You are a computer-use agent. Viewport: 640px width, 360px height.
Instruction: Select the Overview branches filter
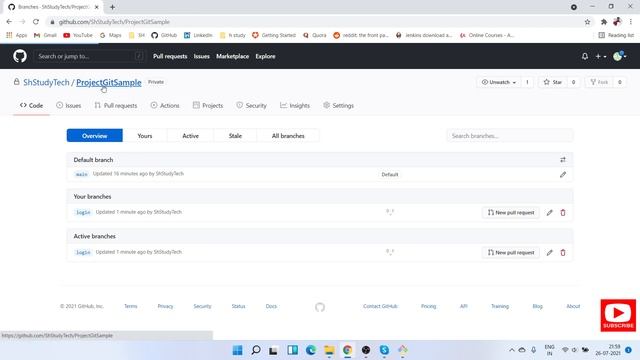95,136
